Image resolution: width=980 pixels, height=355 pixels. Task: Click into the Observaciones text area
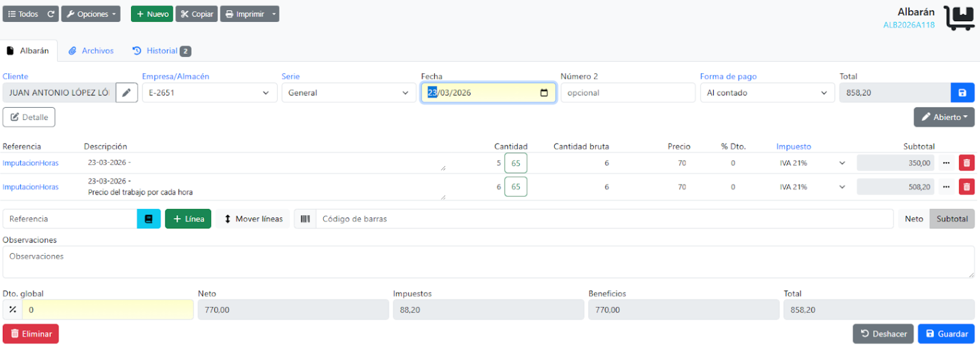coord(488,262)
